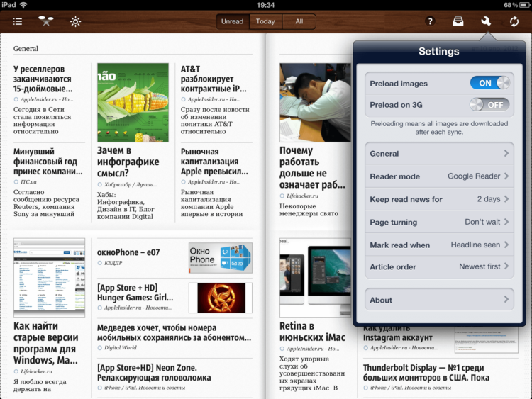Change Mark read when Headline seen

[x=439, y=245]
